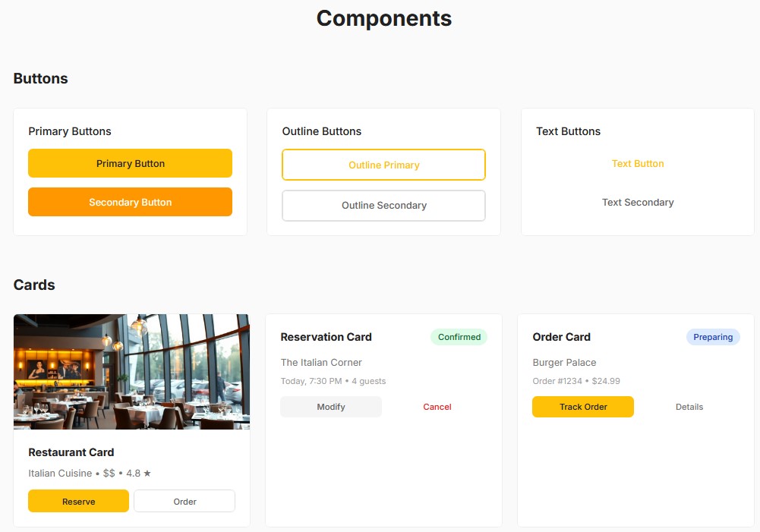Click the Reservation Card heading
This screenshot has width=760, height=532.
[x=326, y=337]
